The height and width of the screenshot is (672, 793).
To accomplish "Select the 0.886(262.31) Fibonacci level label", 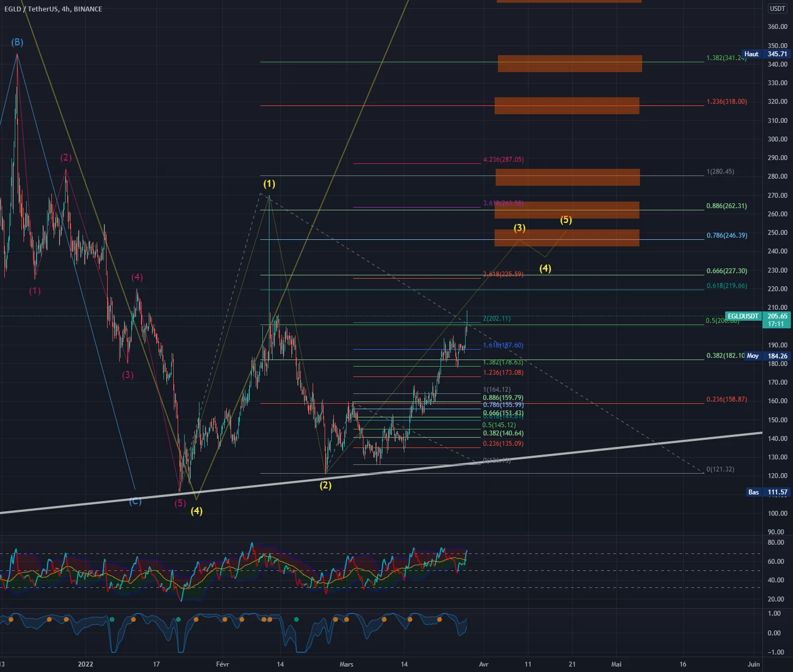I will tap(726, 206).
